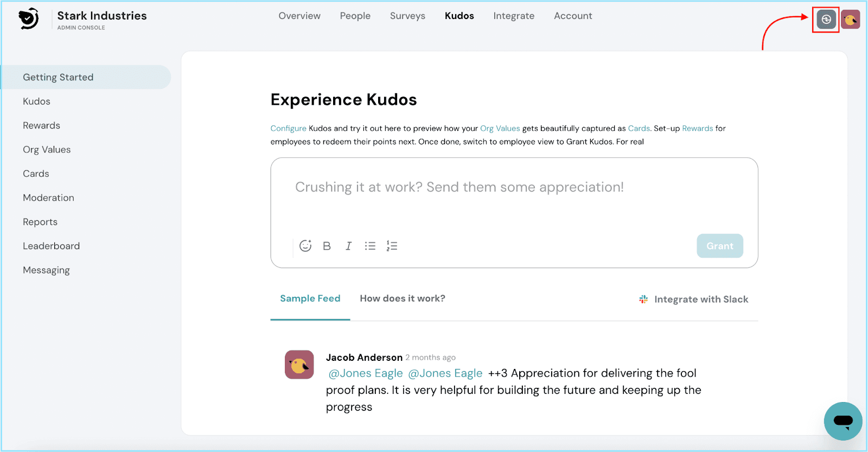Open the emoji picker in editor
868x452 pixels.
pos(305,246)
